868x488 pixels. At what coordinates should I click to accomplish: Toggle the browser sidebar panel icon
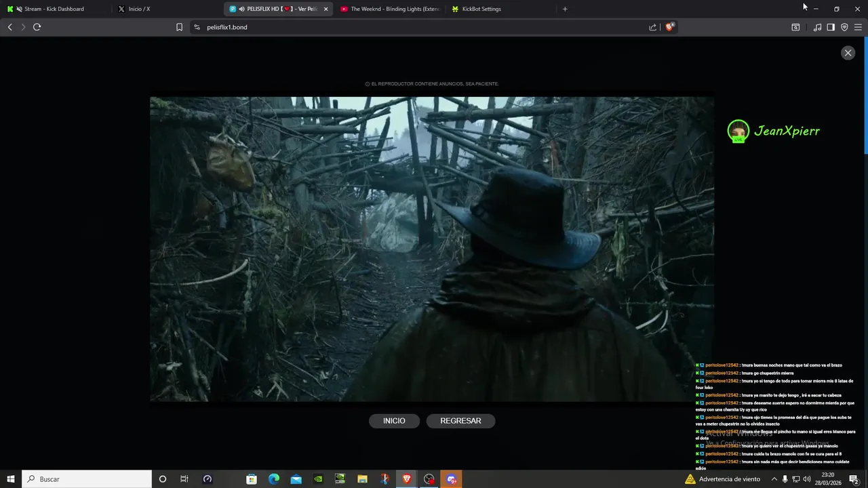pyautogui.click(x=831, y=27)
